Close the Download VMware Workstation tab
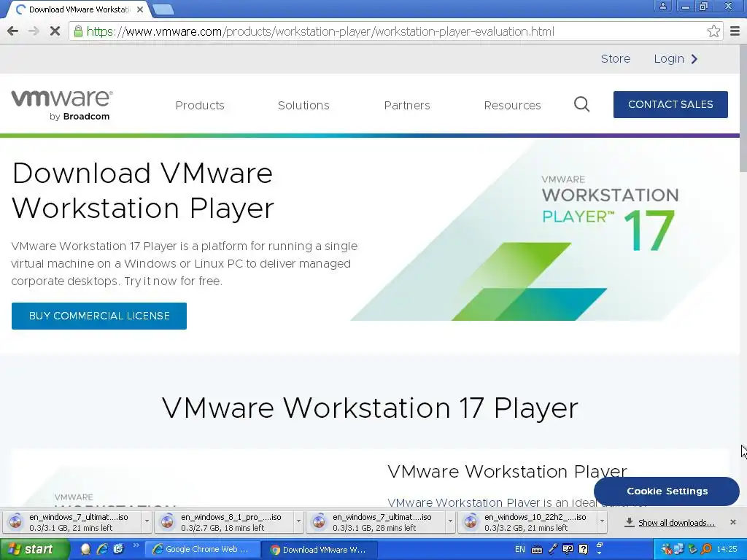The image size is (747, 560). tap(140, 9)
